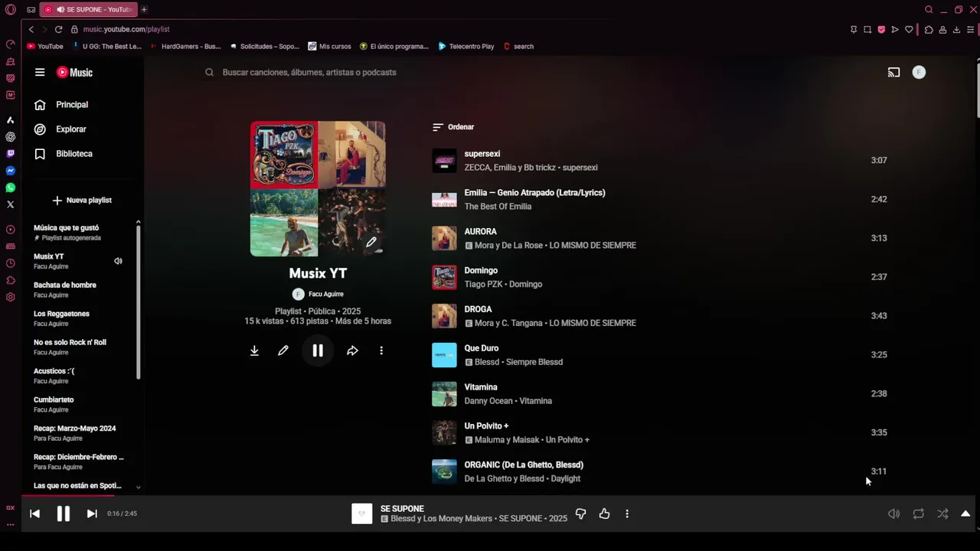Create a new playlist with Nueva playlist

(82, 201)
